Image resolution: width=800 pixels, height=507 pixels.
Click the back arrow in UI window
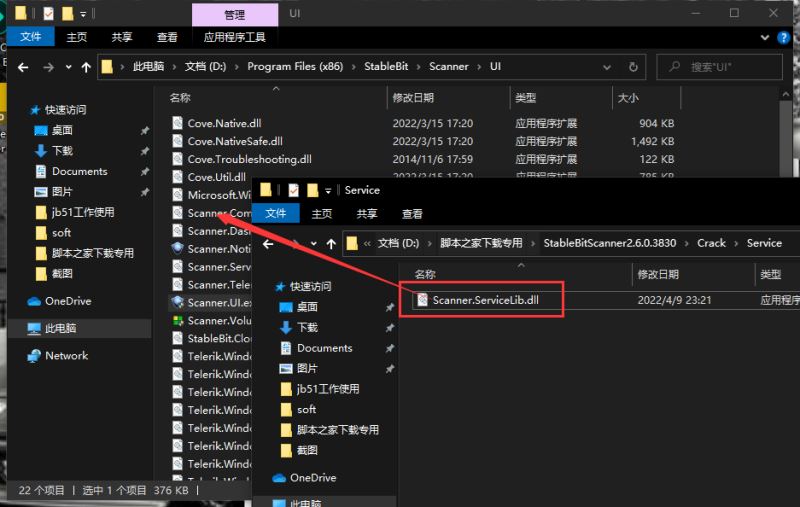point(23,67)
